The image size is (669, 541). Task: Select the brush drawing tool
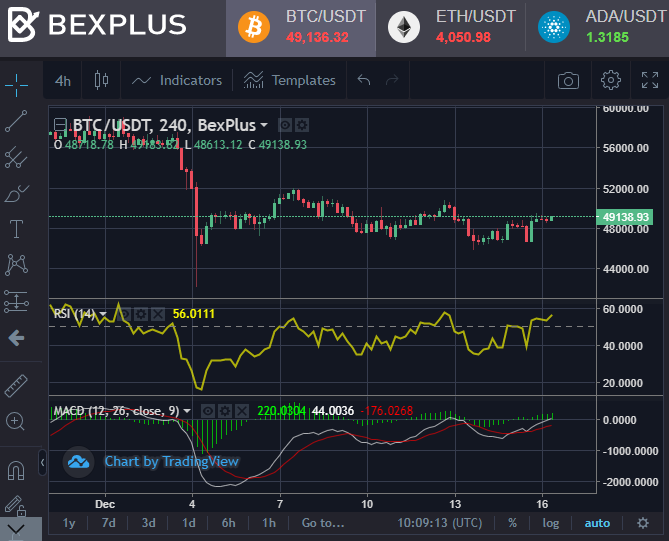coord(16,194)
